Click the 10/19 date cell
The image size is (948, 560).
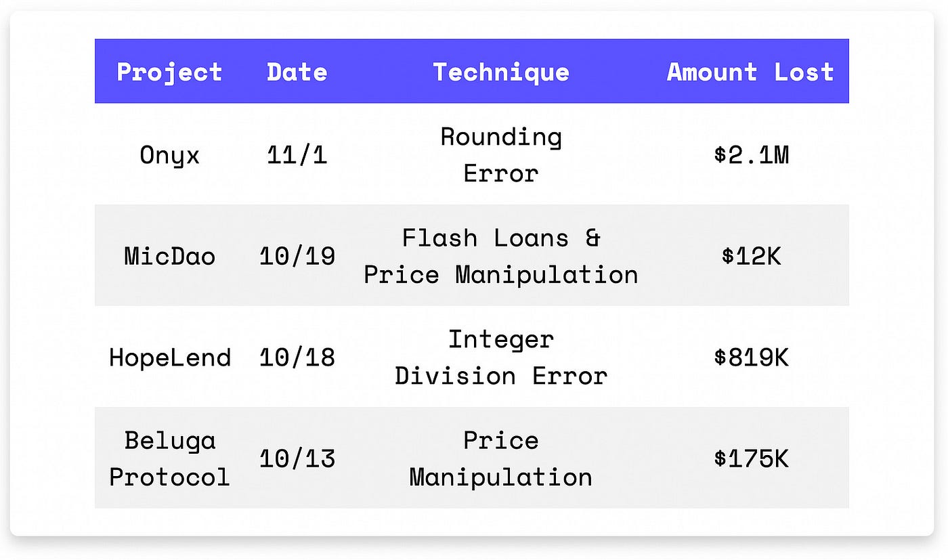pos(297,256)
